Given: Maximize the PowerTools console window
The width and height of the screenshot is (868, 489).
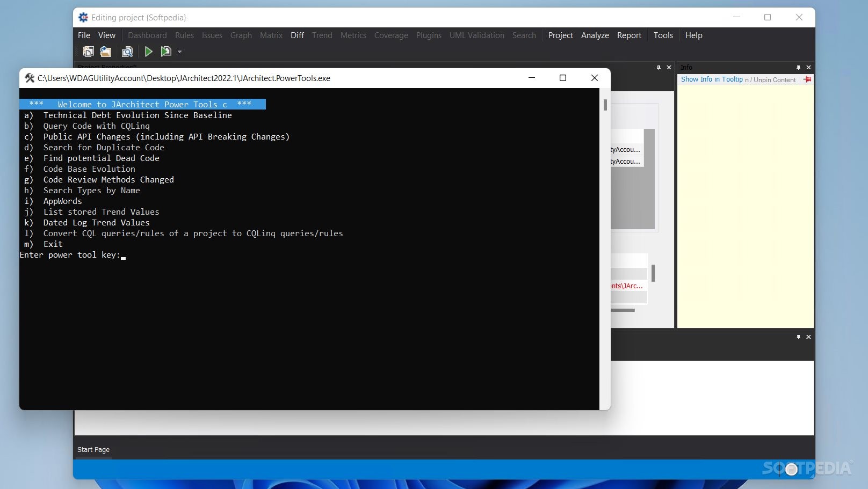Looking at the screenshot, I should 563,78.
